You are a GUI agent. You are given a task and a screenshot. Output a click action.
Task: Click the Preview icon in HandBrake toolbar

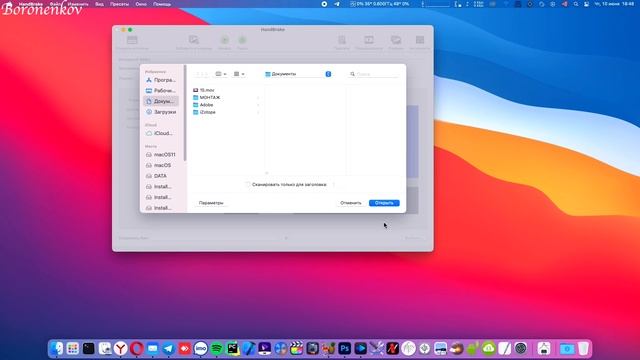369,40
